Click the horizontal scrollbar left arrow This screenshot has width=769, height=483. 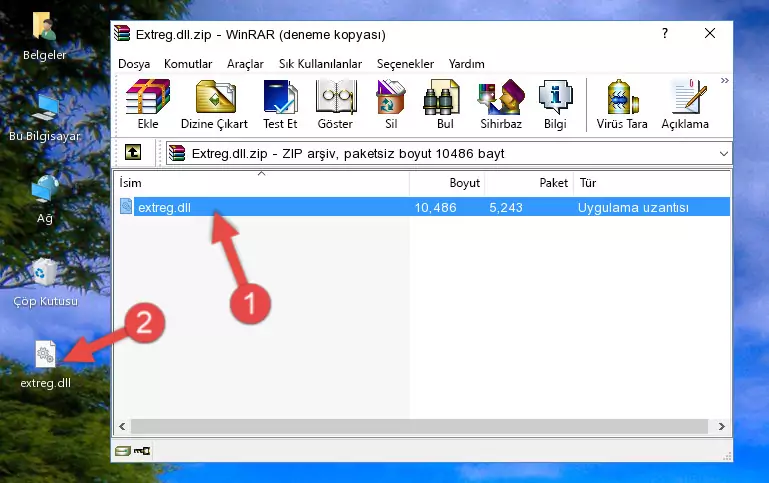pyautogui.click(x=123, y=426)
